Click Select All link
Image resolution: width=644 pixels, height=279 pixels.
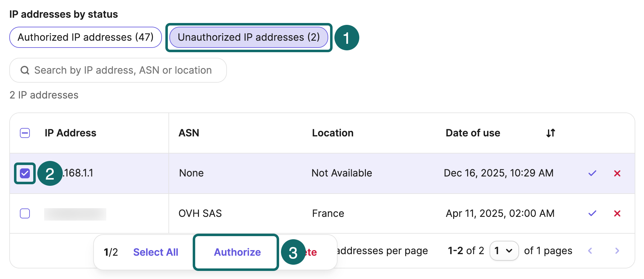pyautogui.click(x=155, y=252)
